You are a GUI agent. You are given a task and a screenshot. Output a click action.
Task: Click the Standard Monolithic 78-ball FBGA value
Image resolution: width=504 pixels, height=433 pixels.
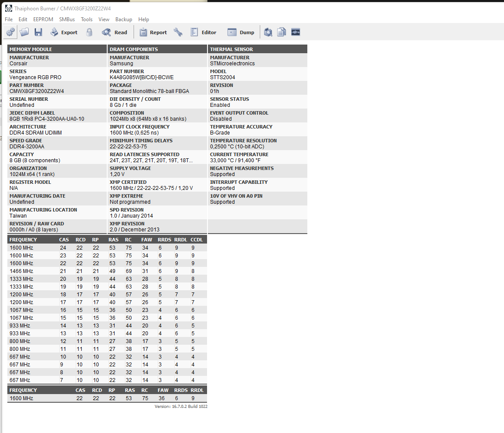tap(150, 91)
